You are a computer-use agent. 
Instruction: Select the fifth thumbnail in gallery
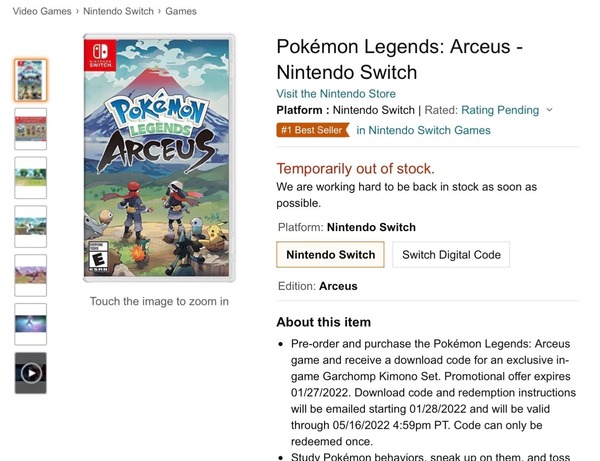tap(30, 275)
